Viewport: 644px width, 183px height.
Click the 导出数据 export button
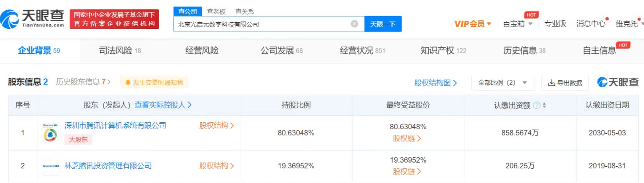pos(565,83)
